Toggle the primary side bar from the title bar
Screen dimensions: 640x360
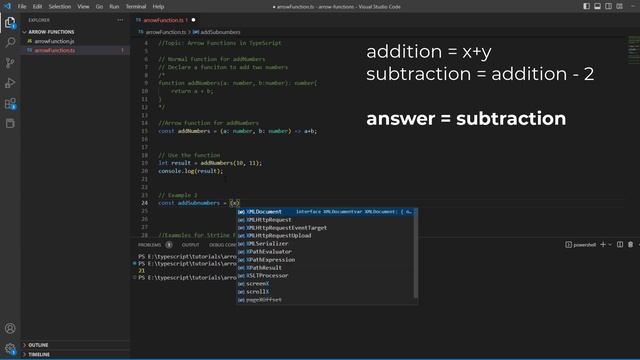coord(587,6)
